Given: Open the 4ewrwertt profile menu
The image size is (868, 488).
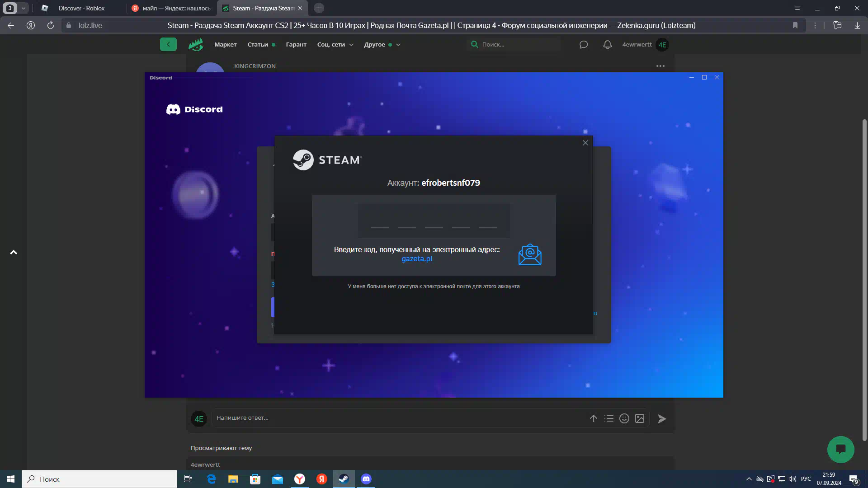Looking at the screenshot, I should click(637, 44).
